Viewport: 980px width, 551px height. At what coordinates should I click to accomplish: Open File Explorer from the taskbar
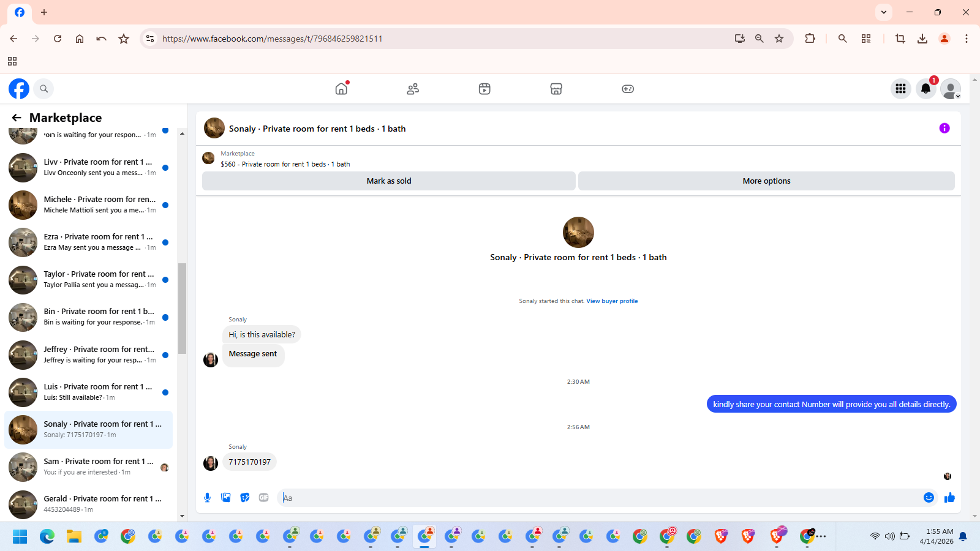74,537
